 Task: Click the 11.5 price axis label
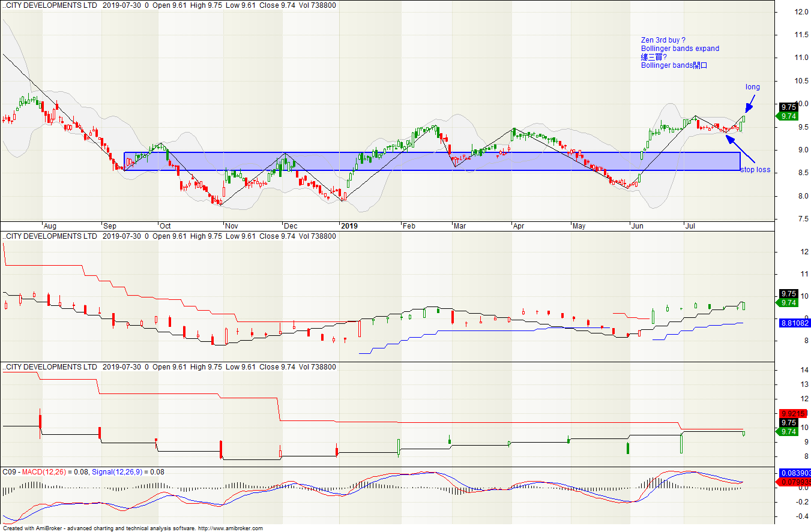pyautogui.click(x=801, y=35)
